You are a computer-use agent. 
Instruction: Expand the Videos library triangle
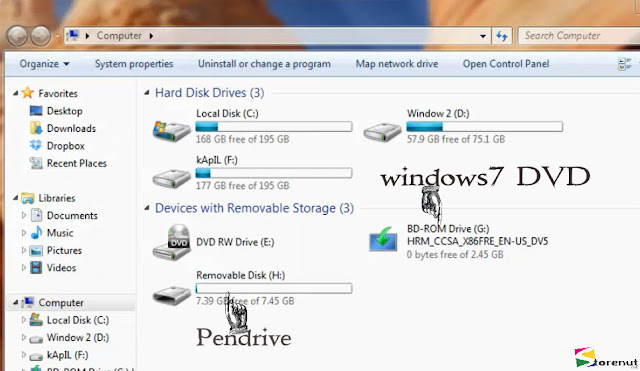[x=24, y=268]
